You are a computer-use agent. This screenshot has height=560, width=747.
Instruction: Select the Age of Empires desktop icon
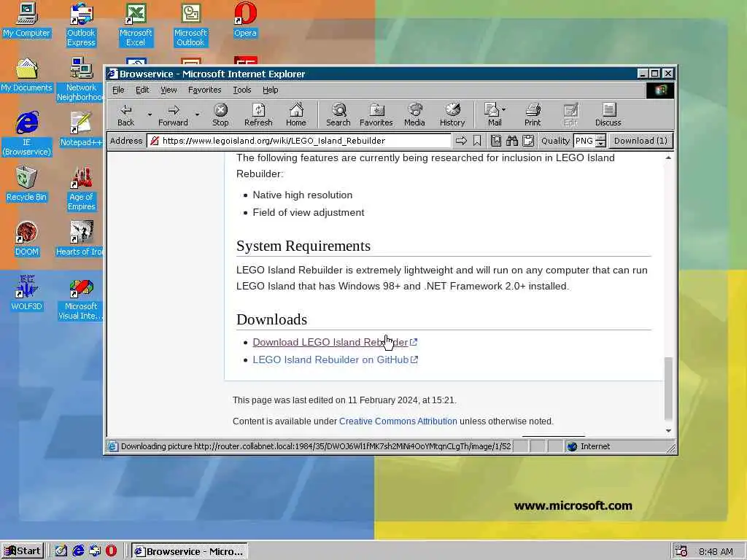tap(81, 189)
